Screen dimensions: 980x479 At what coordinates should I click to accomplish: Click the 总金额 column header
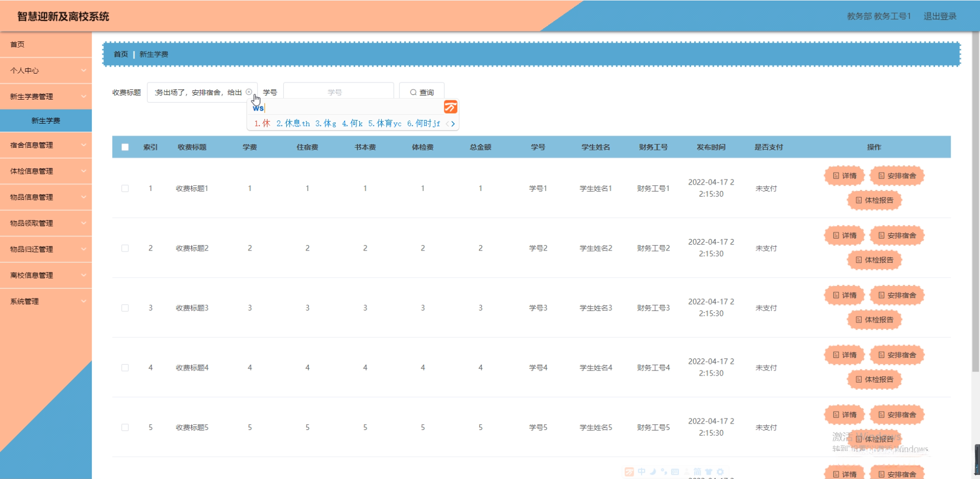480,147
